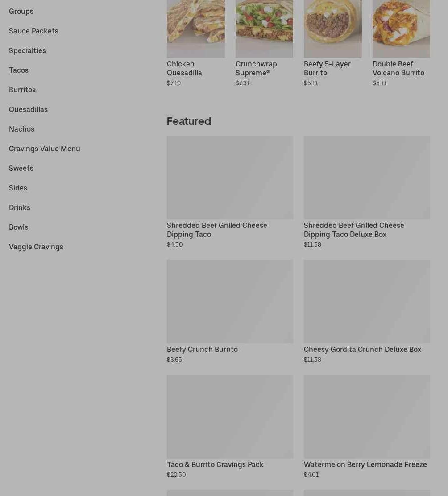Click the Beefy Crunch Burrito title
The width and height of the screenshot is (448, 496).
pos(203,350)
